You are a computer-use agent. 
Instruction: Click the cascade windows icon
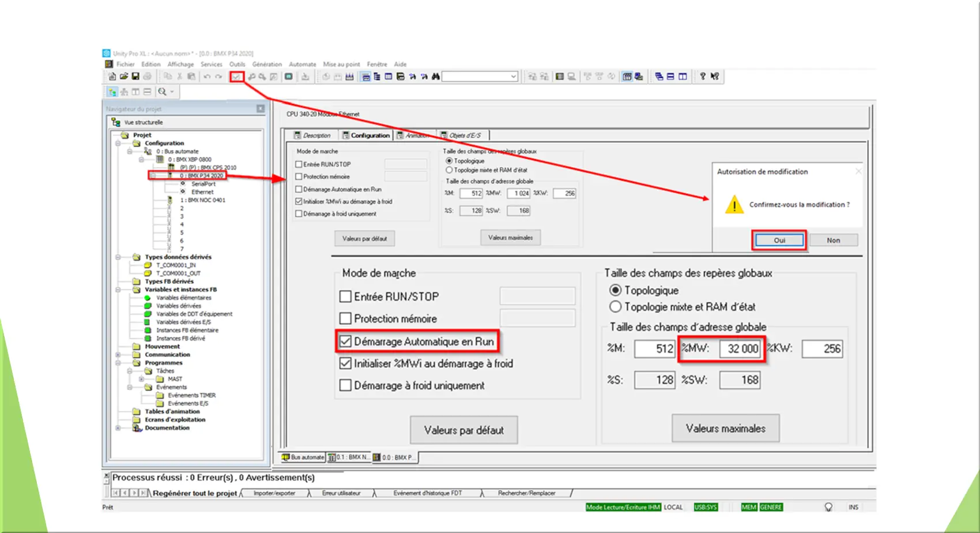pos(659,76)
